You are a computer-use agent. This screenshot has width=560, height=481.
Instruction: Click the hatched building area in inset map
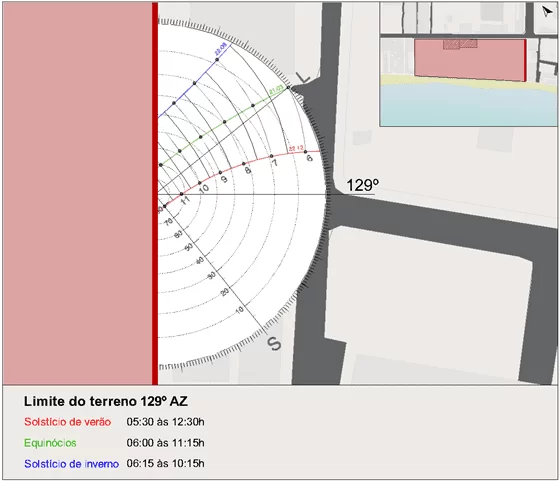click(460, 44)
